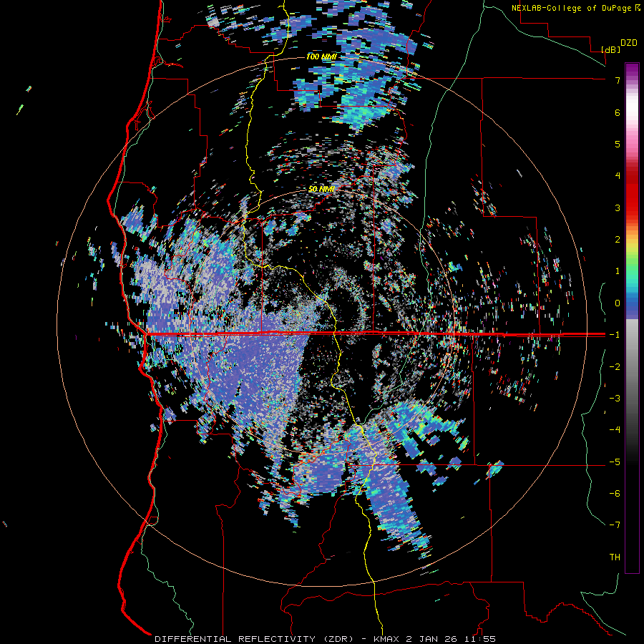Click the 3 value on color scale
Screen dimensions: 644x644
[x=618, y=208]
